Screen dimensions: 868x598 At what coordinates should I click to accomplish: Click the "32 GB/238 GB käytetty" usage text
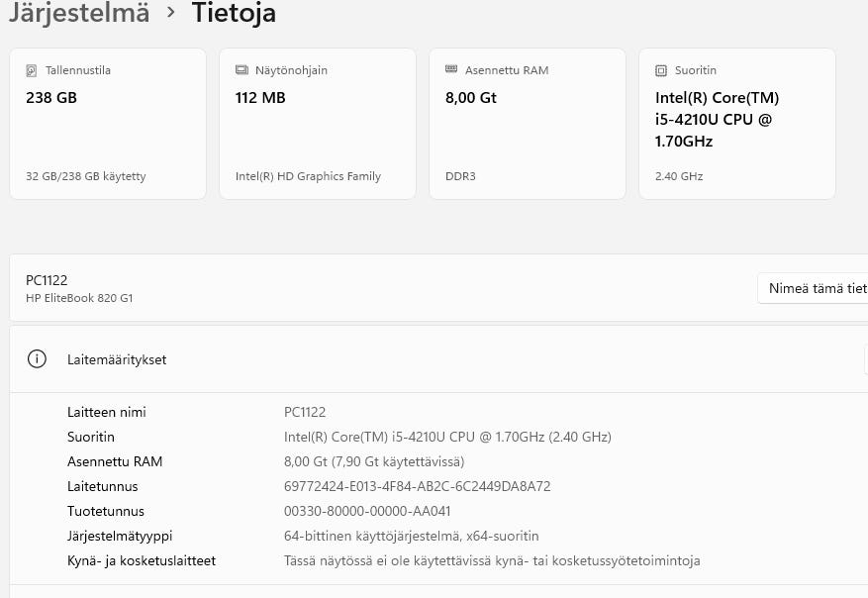86,176
